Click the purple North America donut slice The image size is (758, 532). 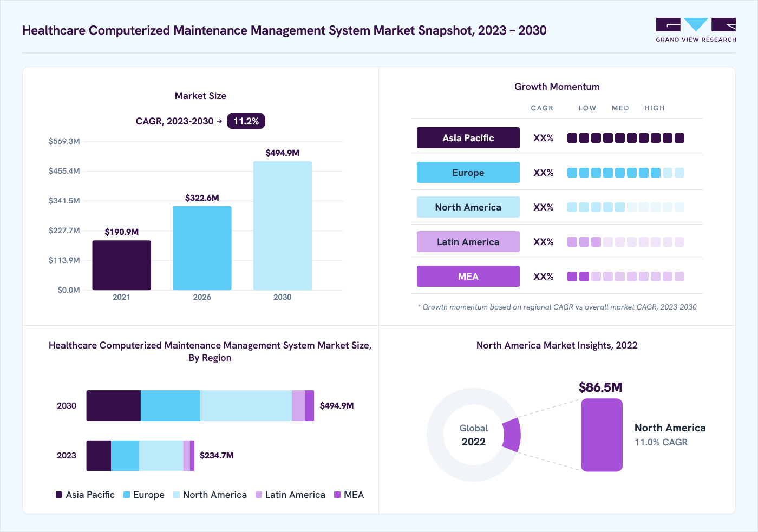(x=512, y=435)
